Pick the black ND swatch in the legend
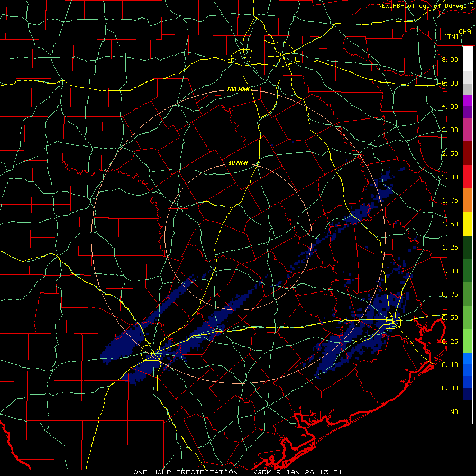The height and width of the screenshot is (476, 476). point(467,411)
